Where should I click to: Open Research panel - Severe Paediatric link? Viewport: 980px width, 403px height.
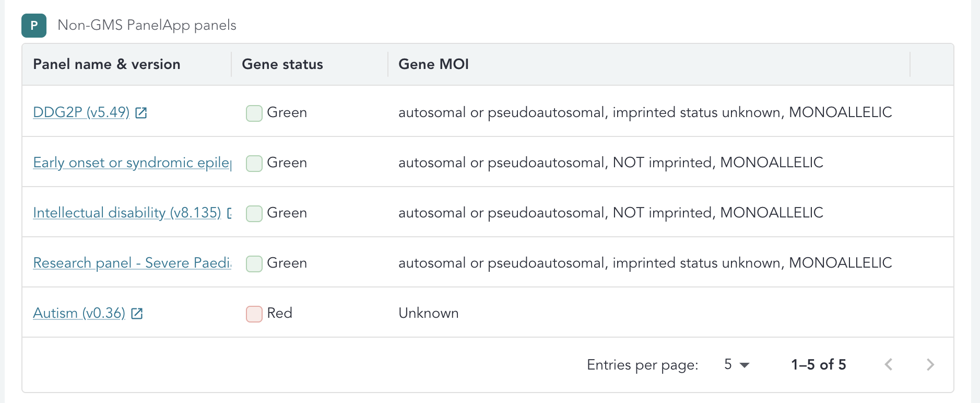(132, 263)
